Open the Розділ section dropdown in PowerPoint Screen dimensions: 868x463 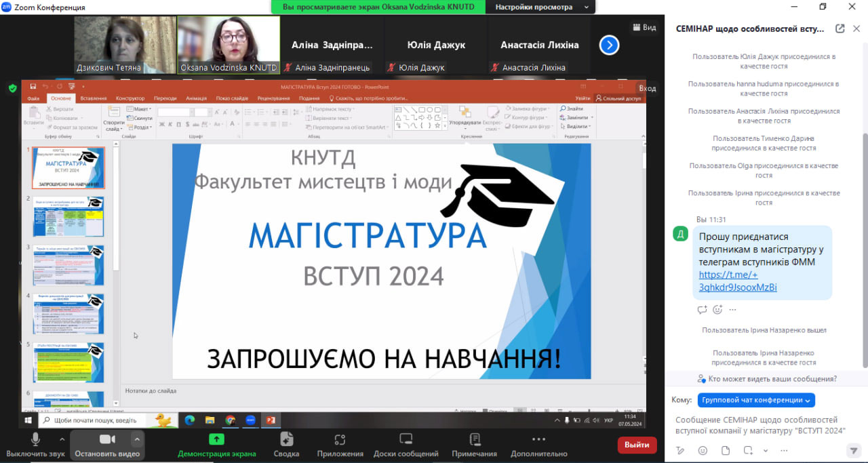point(140,127)
